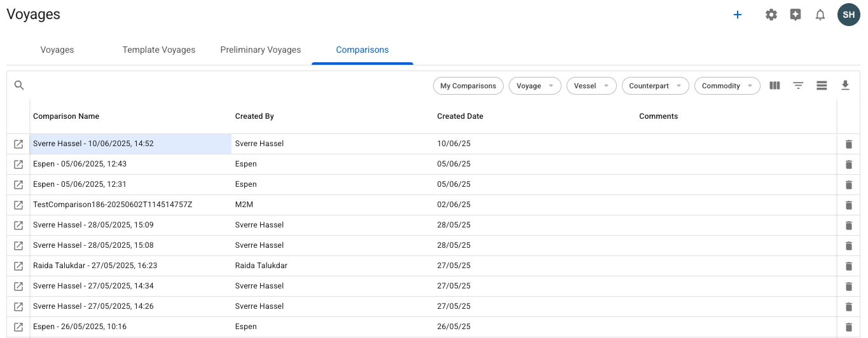Delete the TestComparison186 row via trash icon
868x338 pixels.
[x=848, y=205]
